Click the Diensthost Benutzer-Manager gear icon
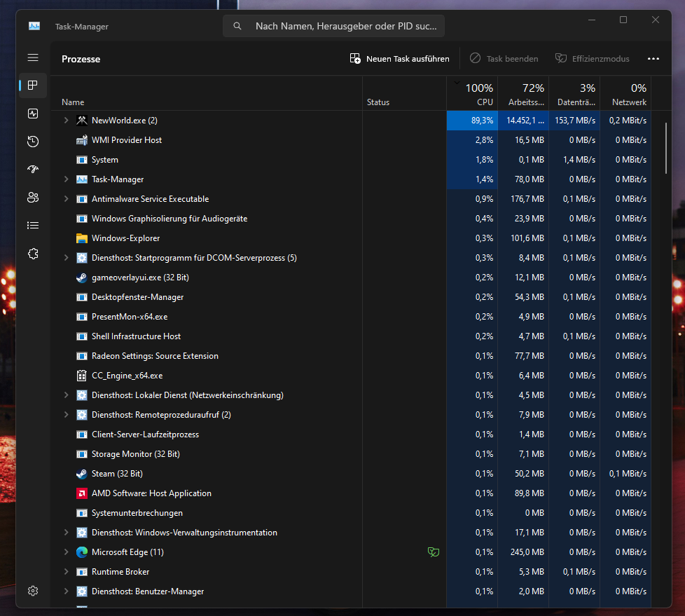The image size is (685, 616). pyautogui.click(x=82, y=591)
